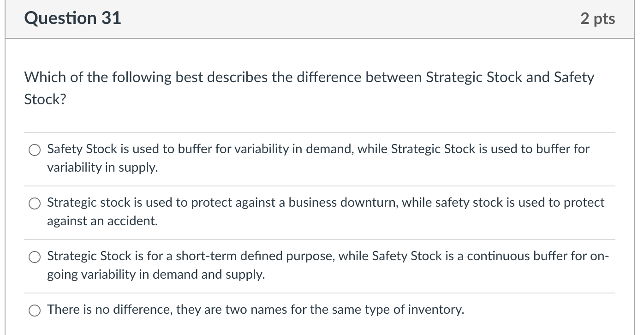Click the 'going variability in demand and supply.' line

pyautogui.click(x=156, y=275)
